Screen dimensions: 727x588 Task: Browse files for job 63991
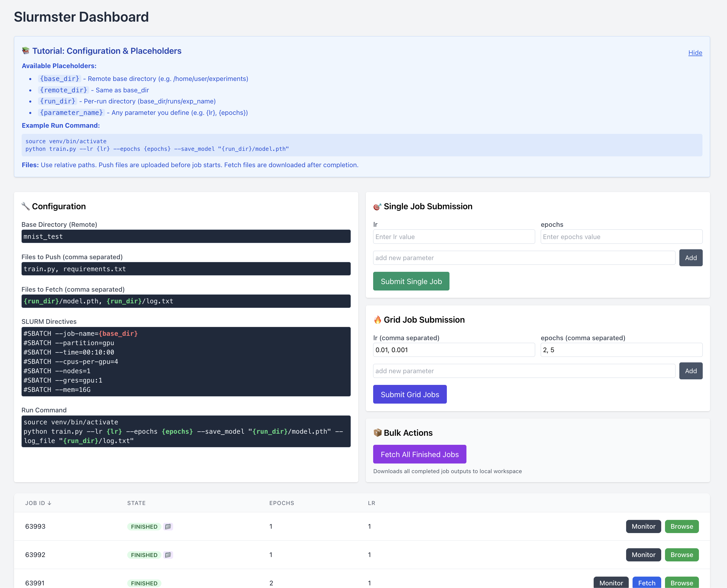coord(682,583)
